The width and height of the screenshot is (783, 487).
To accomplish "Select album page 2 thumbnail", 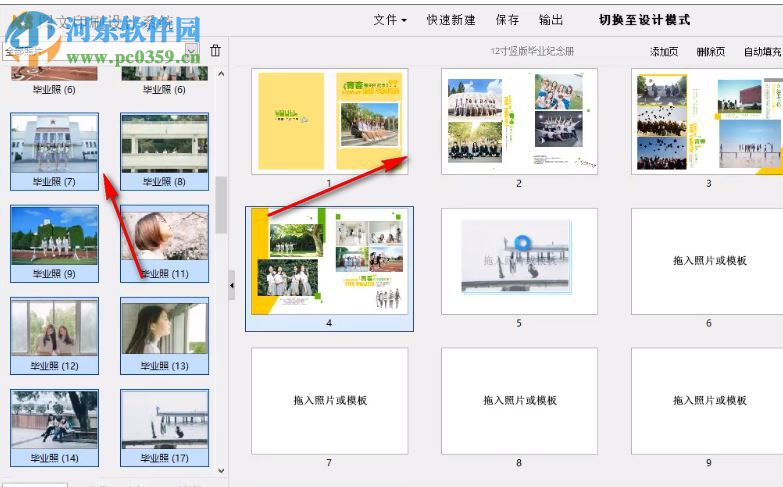I will (519, 121).
